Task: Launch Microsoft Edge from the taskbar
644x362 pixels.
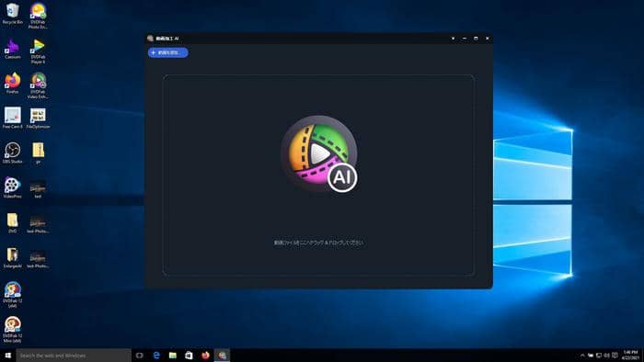Action: (156, 355)
